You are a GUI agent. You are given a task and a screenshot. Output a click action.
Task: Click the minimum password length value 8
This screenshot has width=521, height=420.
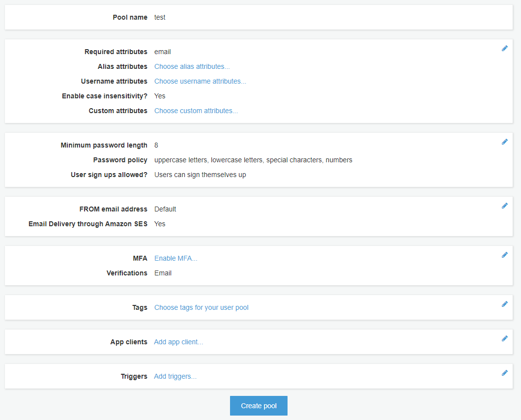[x=156, y=145]
